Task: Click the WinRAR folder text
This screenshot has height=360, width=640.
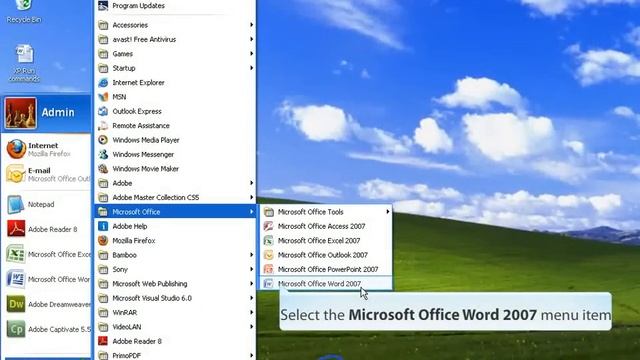Action: [124, 313]
